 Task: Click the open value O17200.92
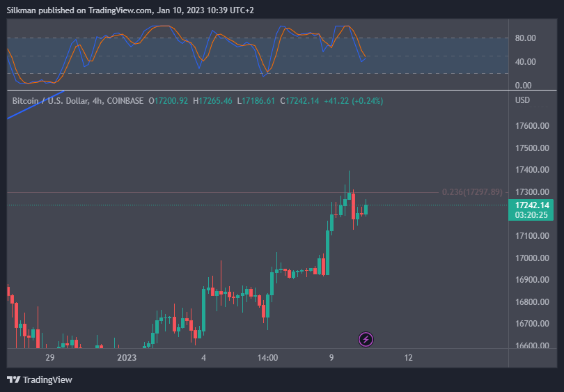[x=168, y=101]
